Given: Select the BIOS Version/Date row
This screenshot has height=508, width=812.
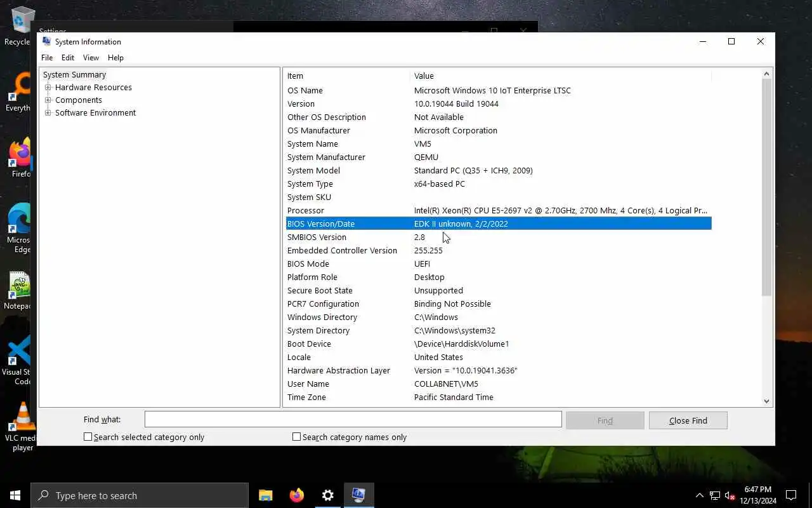Looking at the screenshot, I should [x=499, y=224].
